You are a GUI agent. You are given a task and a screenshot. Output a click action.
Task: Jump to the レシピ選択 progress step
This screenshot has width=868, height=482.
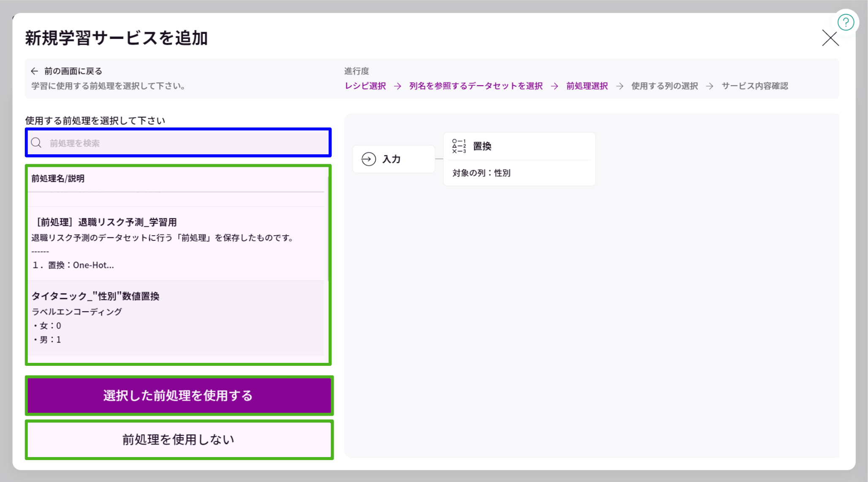(x=365, y=86)
